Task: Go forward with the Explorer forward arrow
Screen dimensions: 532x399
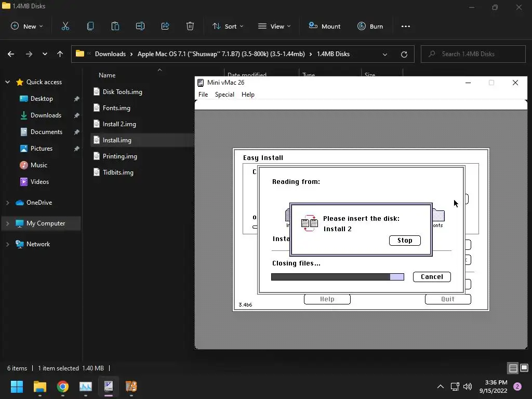Action: click(29, 54)
